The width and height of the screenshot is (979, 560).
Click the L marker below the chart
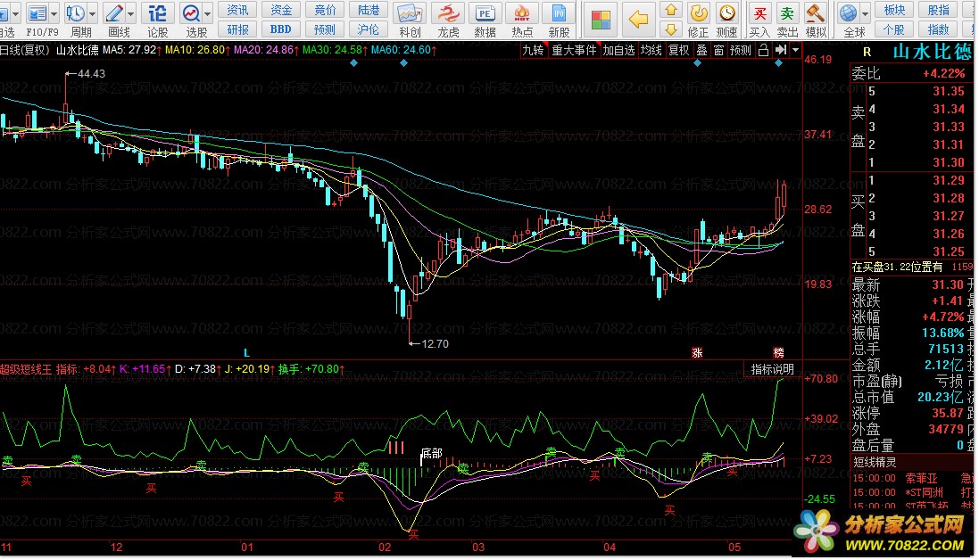tap(246, 353)
